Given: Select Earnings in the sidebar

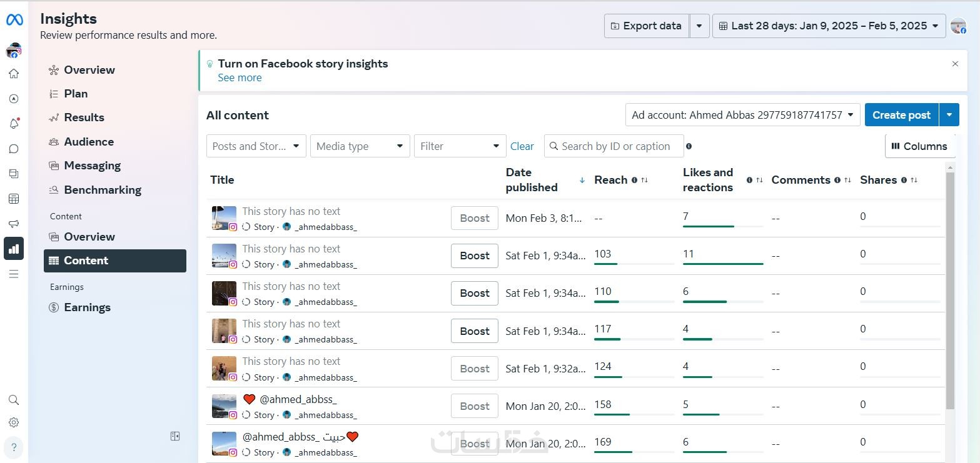Looking at the screenshot, I should click(87, 307).
